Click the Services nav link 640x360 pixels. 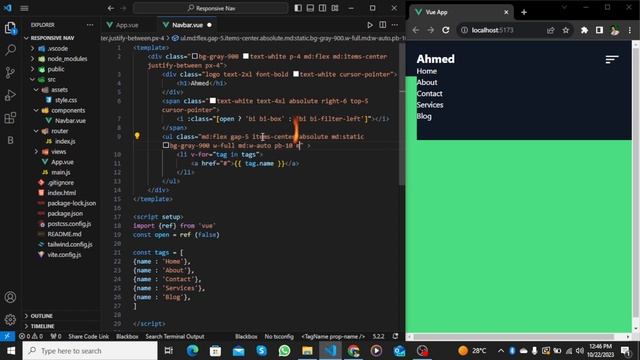(x=430, y=105)
